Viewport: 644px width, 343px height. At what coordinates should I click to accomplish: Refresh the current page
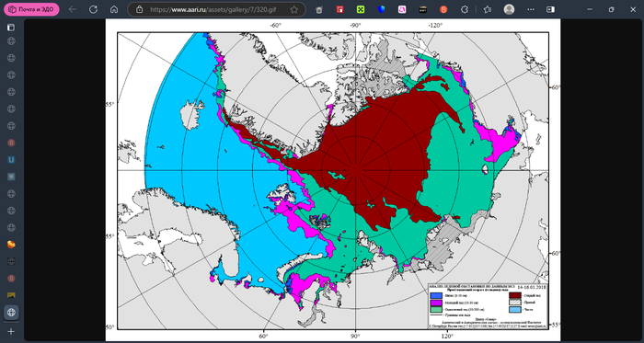tap(93, 9)
